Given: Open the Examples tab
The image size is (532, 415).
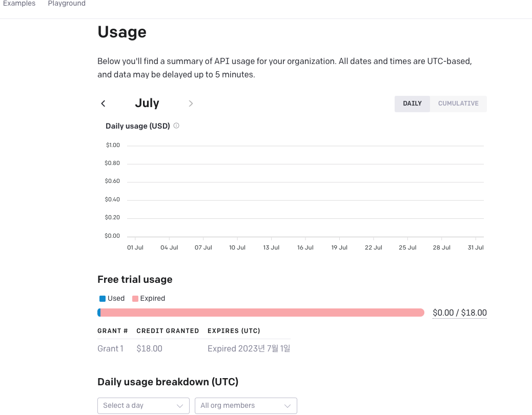Looking at the screenshot, I should pyautogui.click(x=19, y=4).
